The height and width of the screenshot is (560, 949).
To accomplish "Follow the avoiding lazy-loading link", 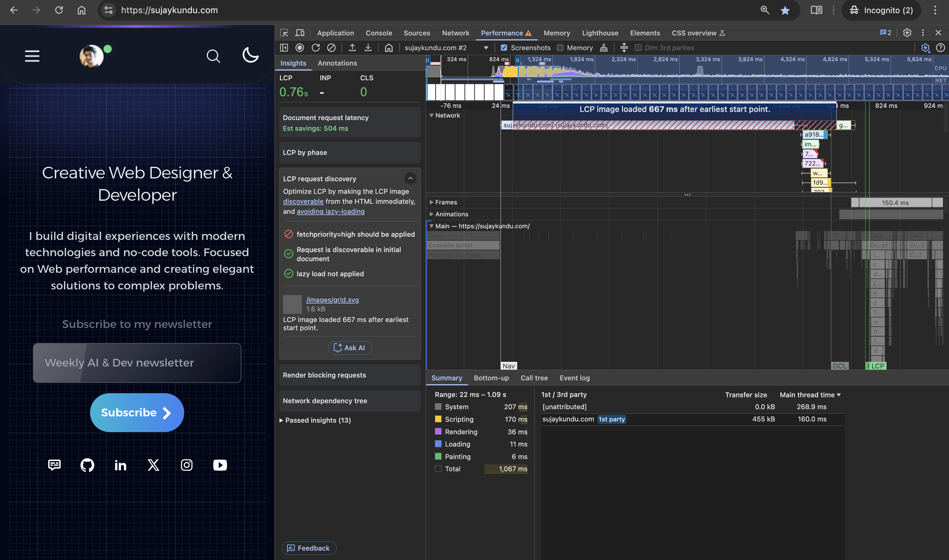I will (330, 211).
